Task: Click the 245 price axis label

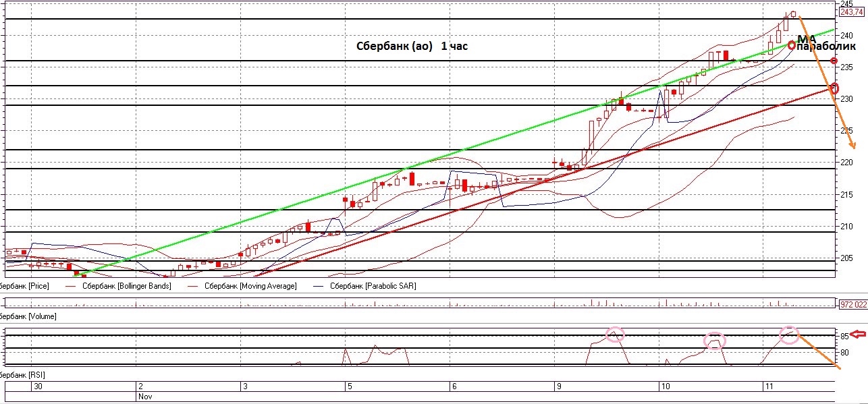Action: 846,3
